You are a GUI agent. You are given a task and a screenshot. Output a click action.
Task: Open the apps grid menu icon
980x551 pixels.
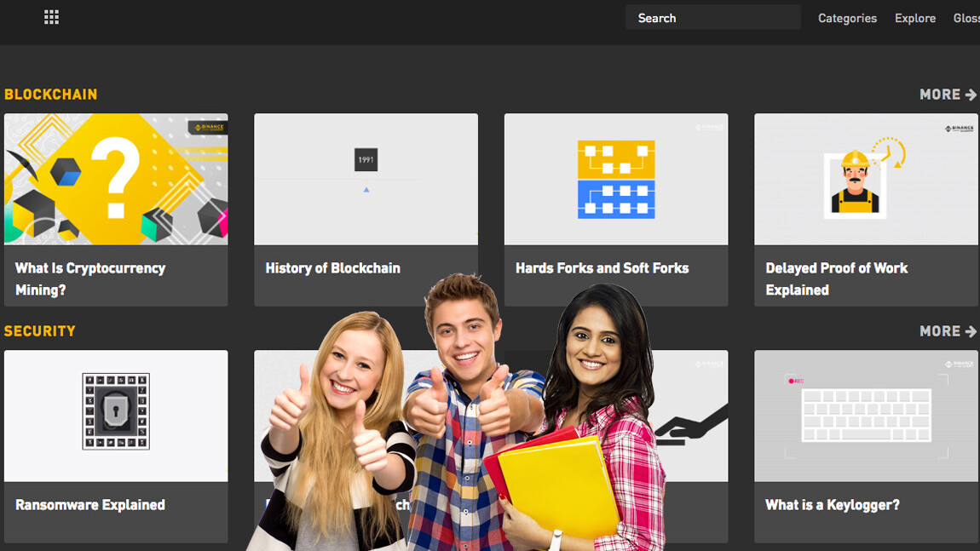coord(51,17)
